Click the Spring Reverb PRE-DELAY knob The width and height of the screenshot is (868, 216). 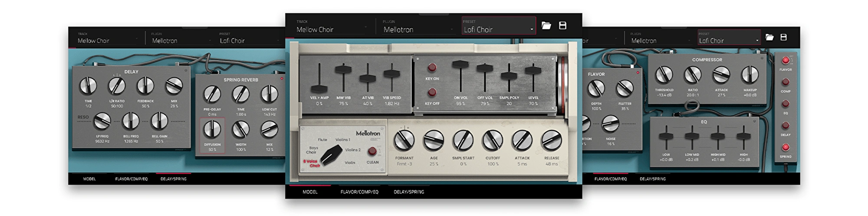pos(212,94)
